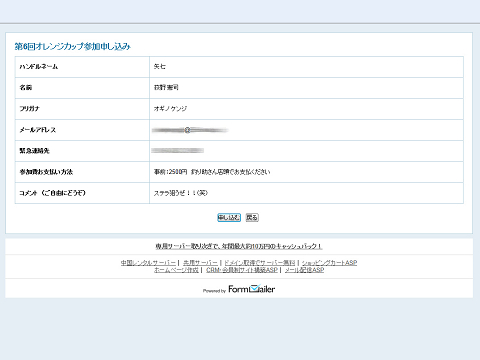Click the コメント(ご自由にどうぞ) label cell
The image size is (480, 360).
82,193
